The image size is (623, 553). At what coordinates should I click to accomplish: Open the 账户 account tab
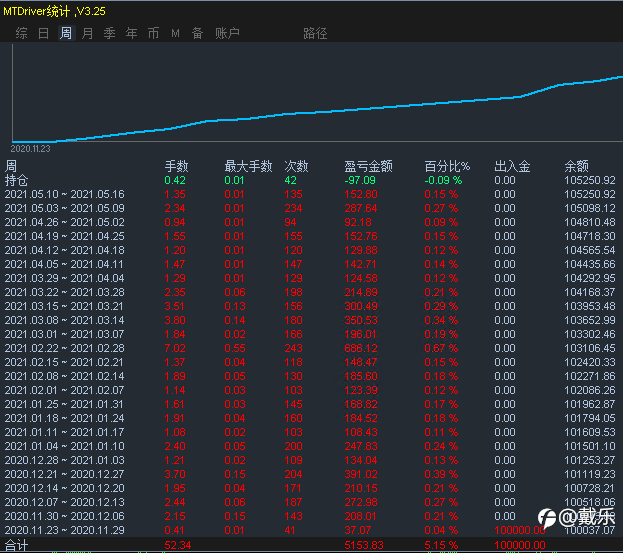pos(227,33)
